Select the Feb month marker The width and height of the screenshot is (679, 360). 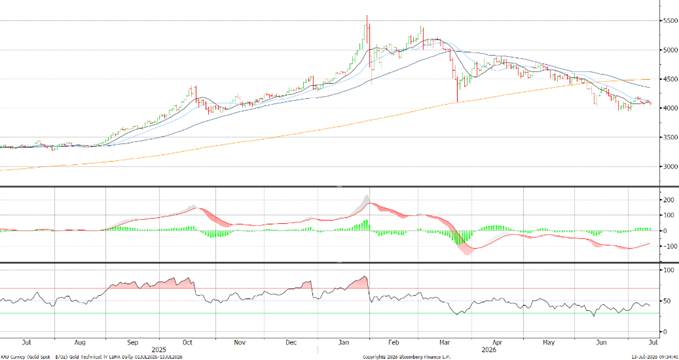393,342
